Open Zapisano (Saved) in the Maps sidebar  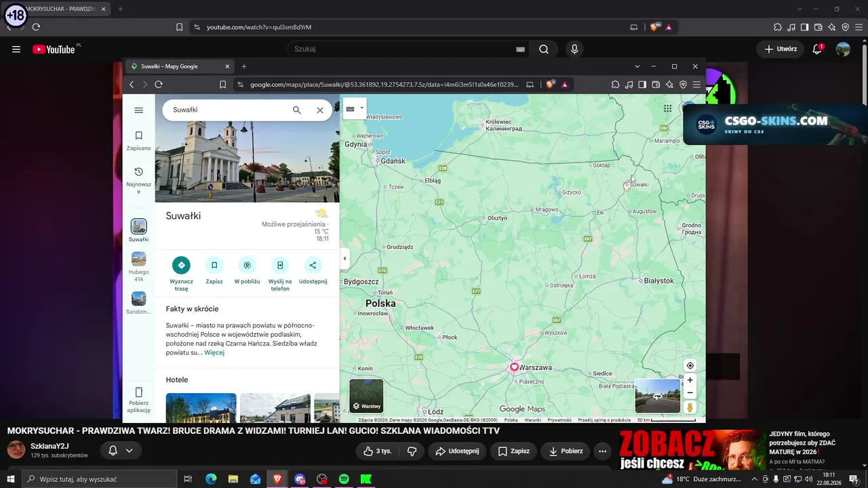[139, 140]
